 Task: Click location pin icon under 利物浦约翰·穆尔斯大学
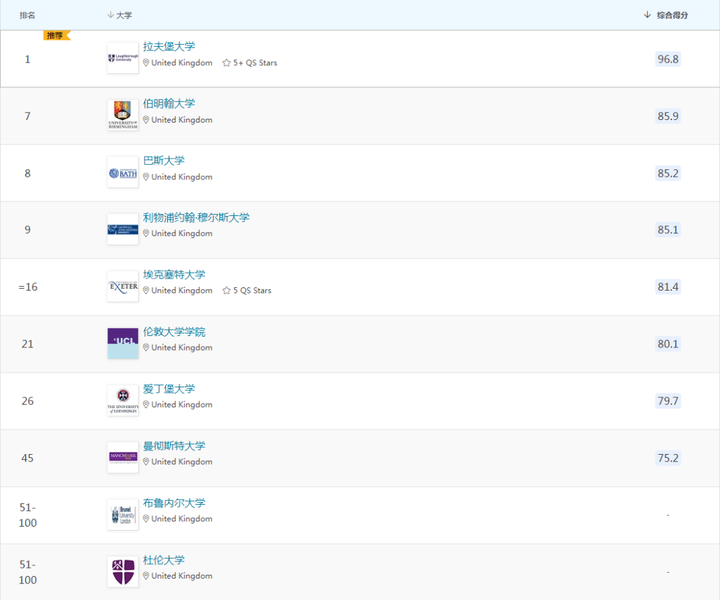146,233
